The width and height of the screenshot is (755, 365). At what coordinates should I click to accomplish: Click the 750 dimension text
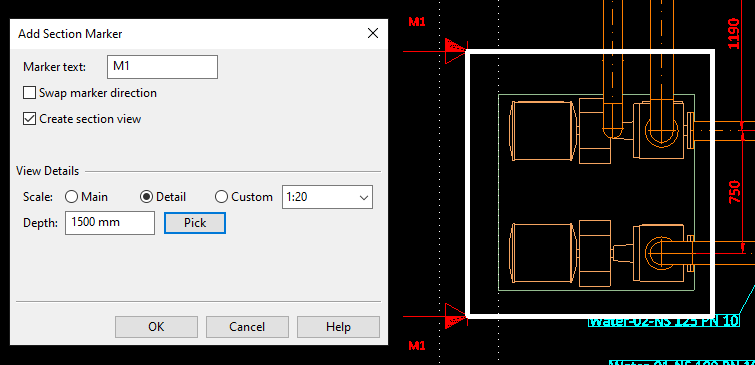click(x=734, y=191)
